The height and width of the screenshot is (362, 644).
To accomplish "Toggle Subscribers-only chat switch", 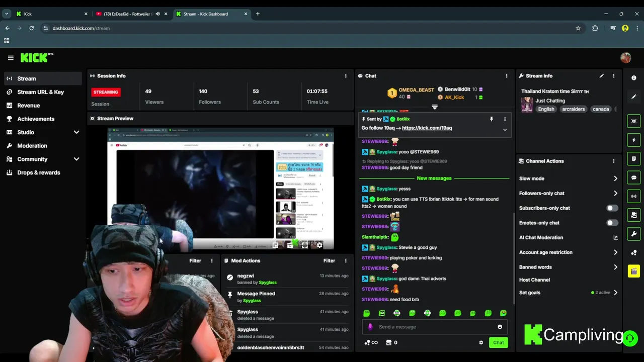I will click(x=612, y=208).
